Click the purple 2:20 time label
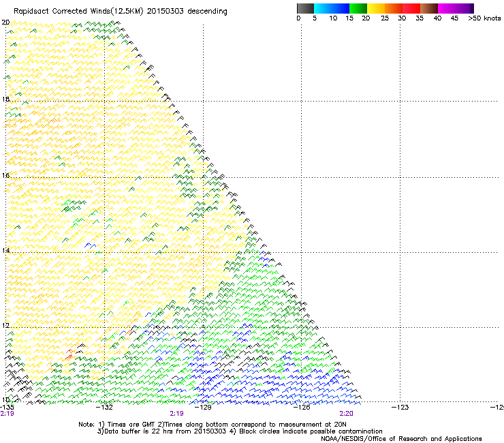This screenshot has height=443, width=504. coord(346,414)
